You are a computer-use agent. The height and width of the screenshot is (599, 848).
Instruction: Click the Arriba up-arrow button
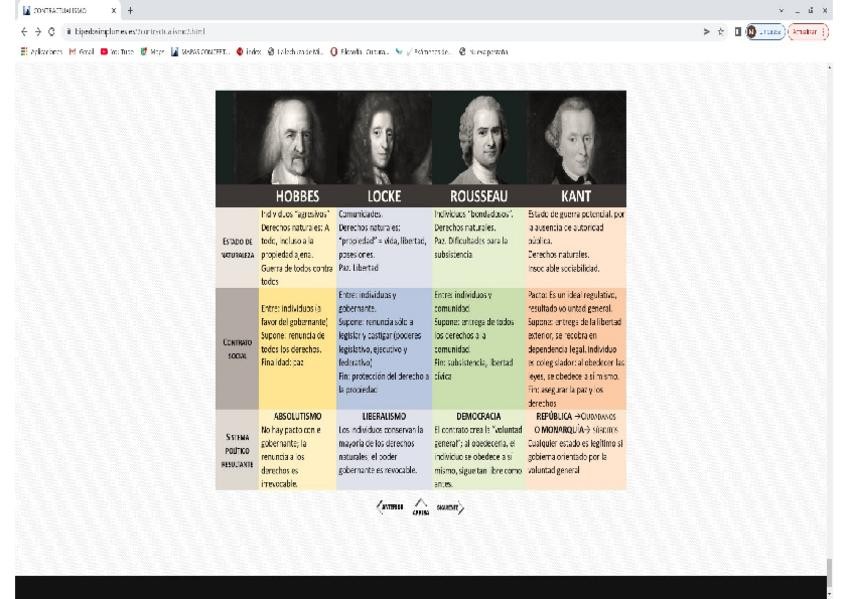coord(419,508)
